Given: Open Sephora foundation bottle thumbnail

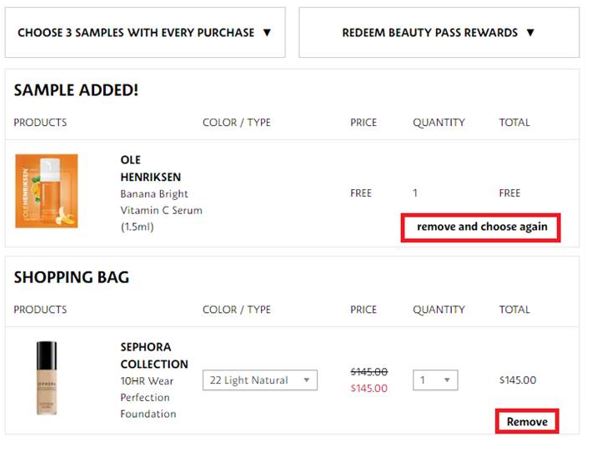Looking at the screenshot, I should click(47, 378).
